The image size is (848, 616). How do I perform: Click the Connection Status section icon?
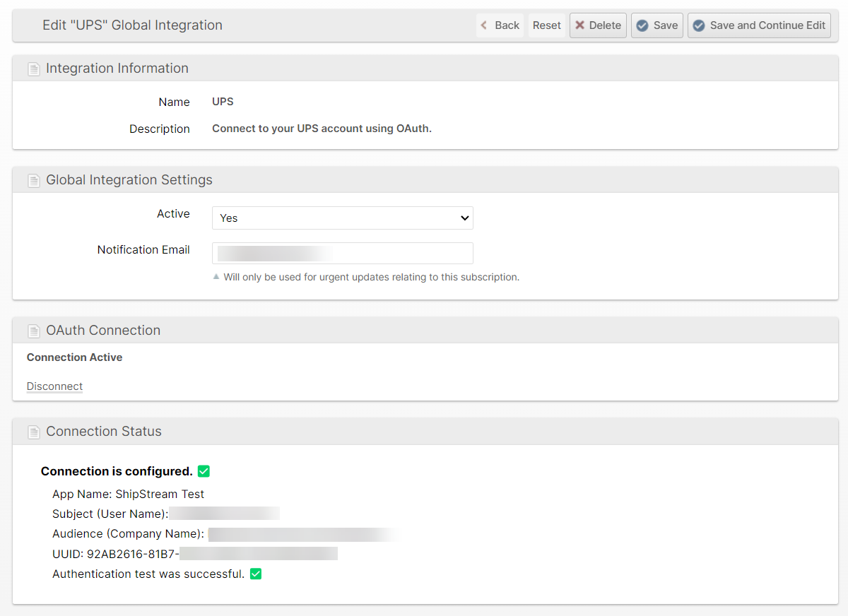(33, 432)
